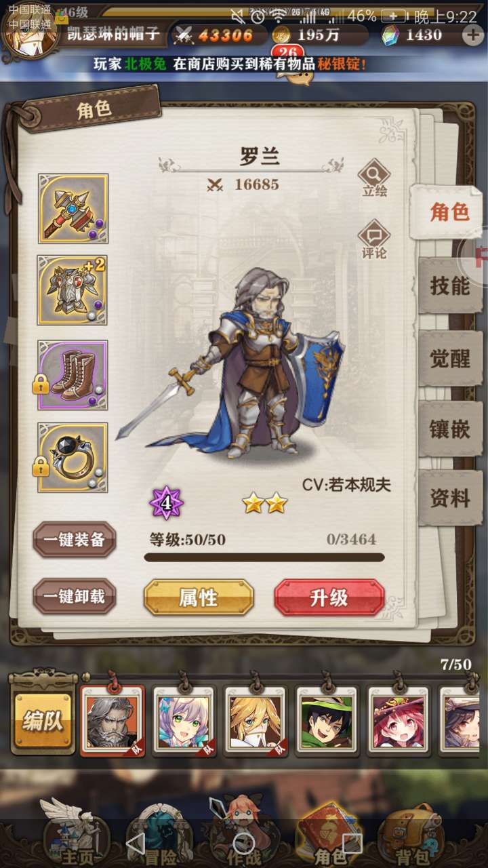View character artwork via 立绘 magnifier icon
488x868 pixels.
(374, 178)
